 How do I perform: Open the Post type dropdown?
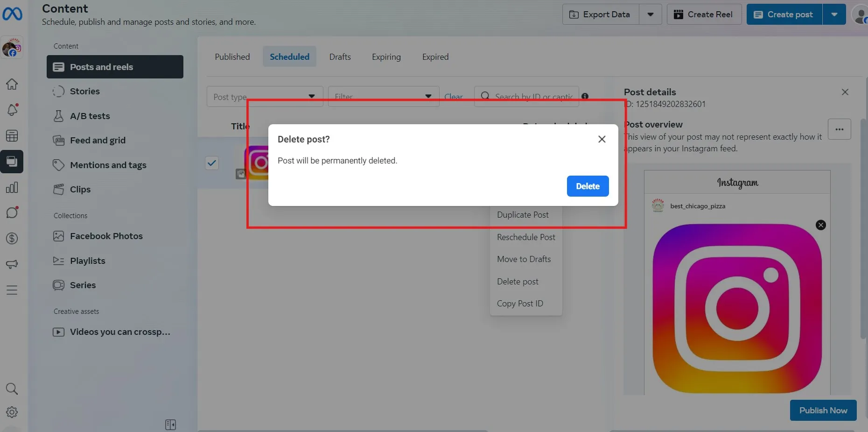click(x=265, y=97)
